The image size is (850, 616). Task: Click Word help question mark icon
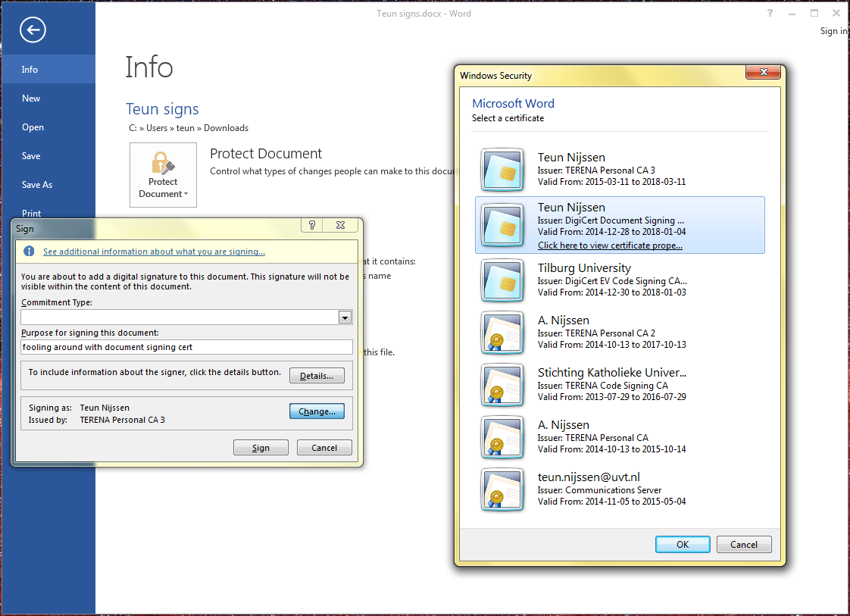[x=770, y=13]
